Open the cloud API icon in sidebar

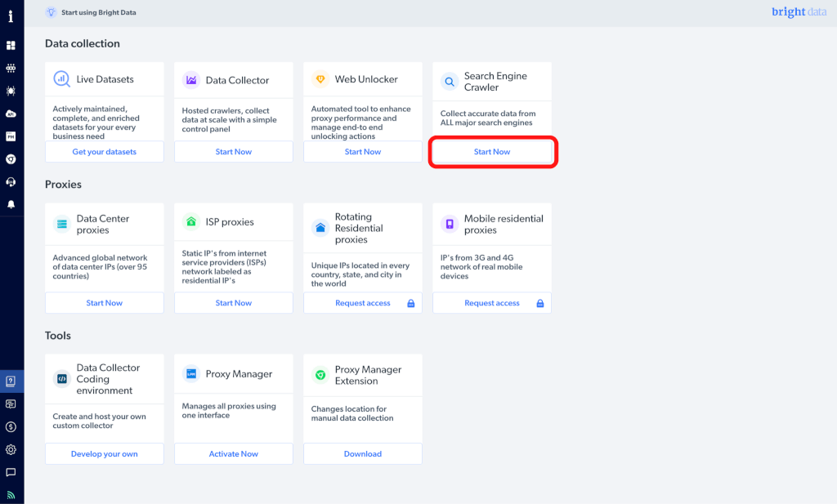point(11,114)
